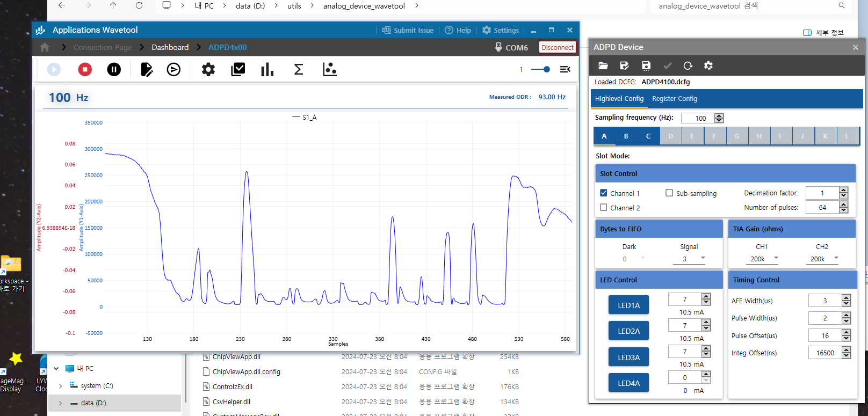Click the Integ Offset value field
This screenshot has height=416, width=868.
(x=825, y=353)
